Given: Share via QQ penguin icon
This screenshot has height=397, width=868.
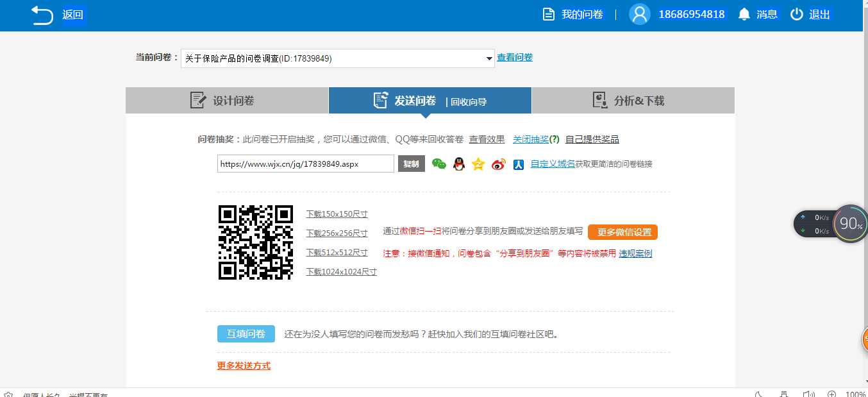Looking at the screenshot, I should tap(458, 164).
